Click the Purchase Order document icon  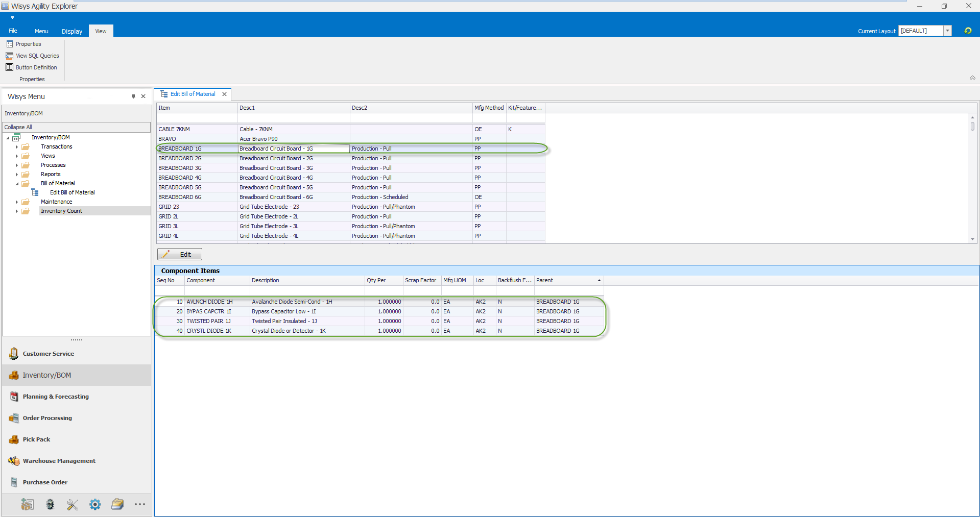point(14,482)
